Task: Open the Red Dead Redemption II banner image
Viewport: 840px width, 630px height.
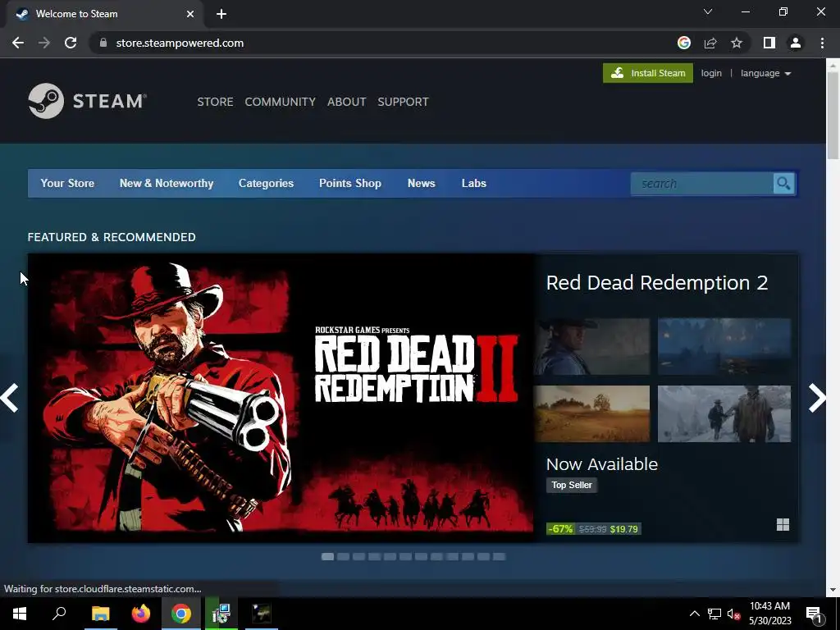Action: (x=281, y=398)
